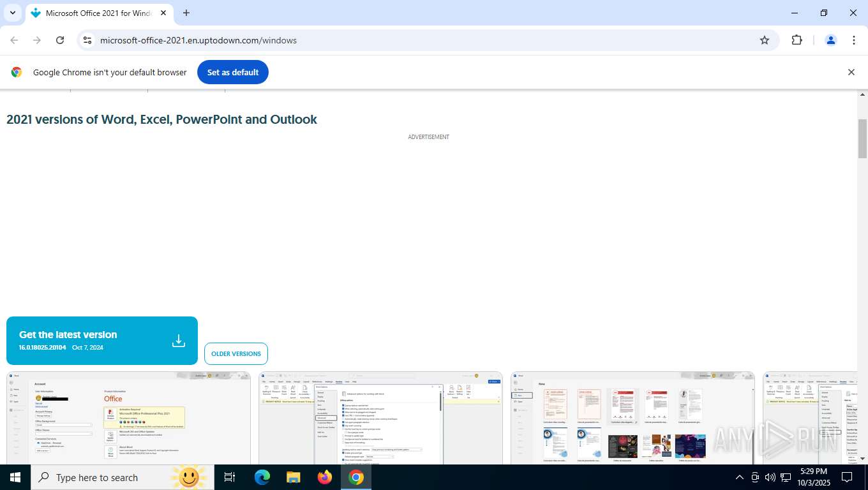Open the Word templates screenshot thumbnail
This screenshot has width=868, height=490.
(x=632, y=418)
